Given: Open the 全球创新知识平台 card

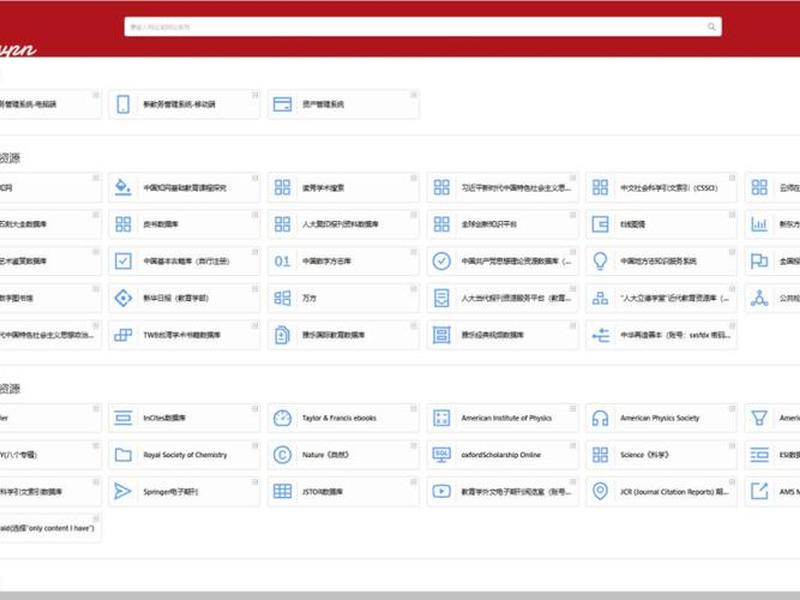Looking at the screenshot, I should 503,224.
